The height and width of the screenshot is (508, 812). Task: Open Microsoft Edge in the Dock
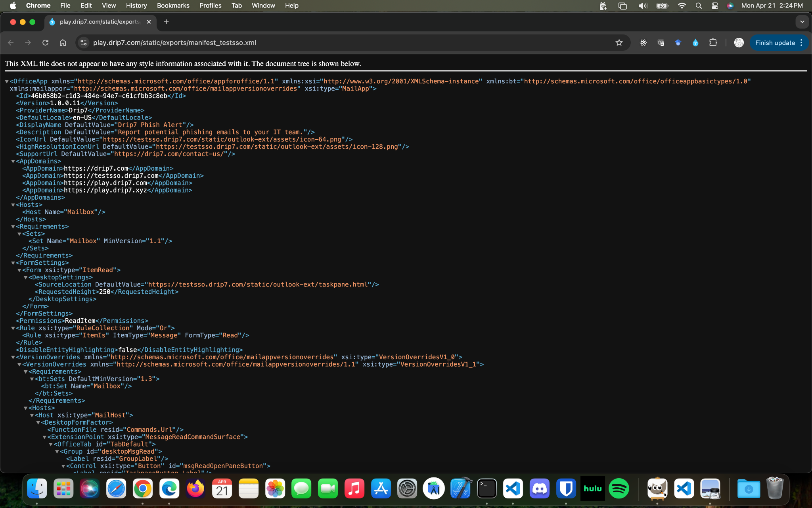[x=169, y=489]
